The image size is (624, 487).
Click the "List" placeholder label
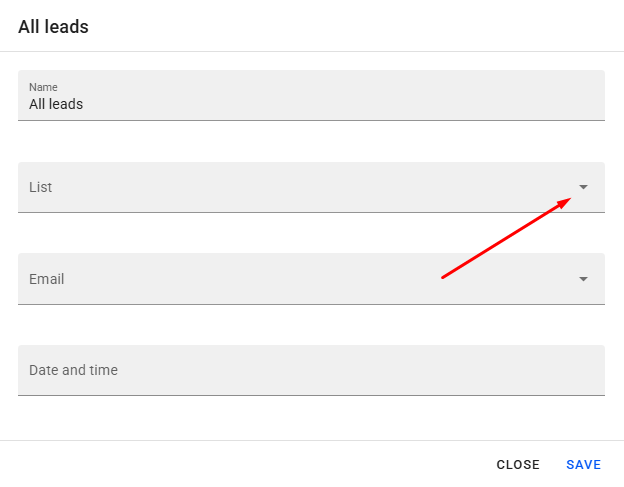coord(41,187)
